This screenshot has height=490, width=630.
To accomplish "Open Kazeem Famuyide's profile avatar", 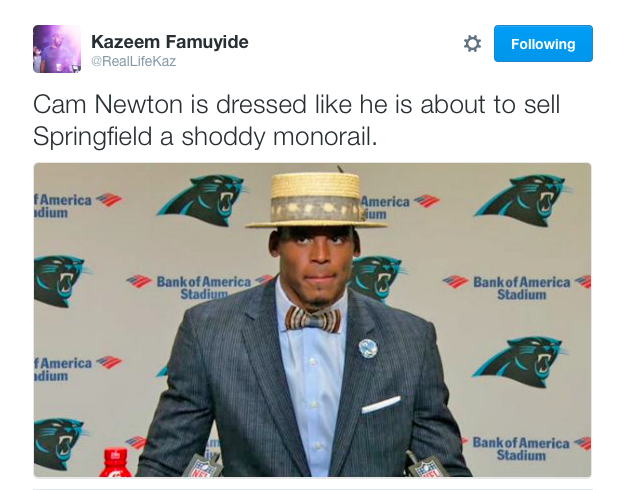I will [x=57, y=49].
